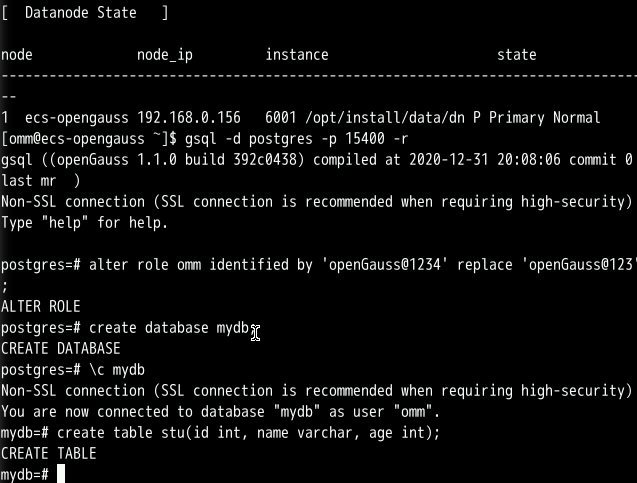Image resolution: width=637 pixels, height=483 pixels.
Task: Click the "instance" column header
Action: click(x=296, y=55)
